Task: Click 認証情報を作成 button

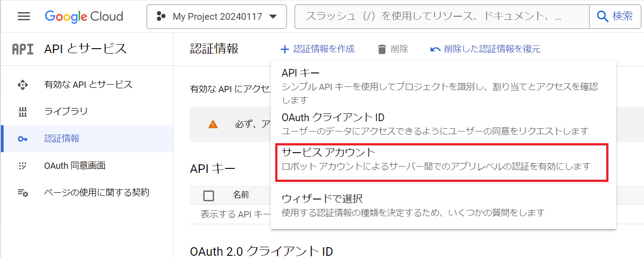Action: click(x=318, y=49)
